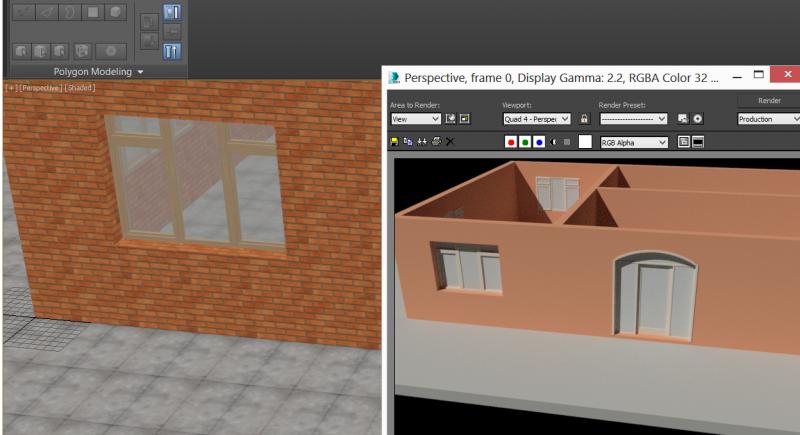Open the Area to Render dropdown
The image size is (800, 435).
coord(416,119)
